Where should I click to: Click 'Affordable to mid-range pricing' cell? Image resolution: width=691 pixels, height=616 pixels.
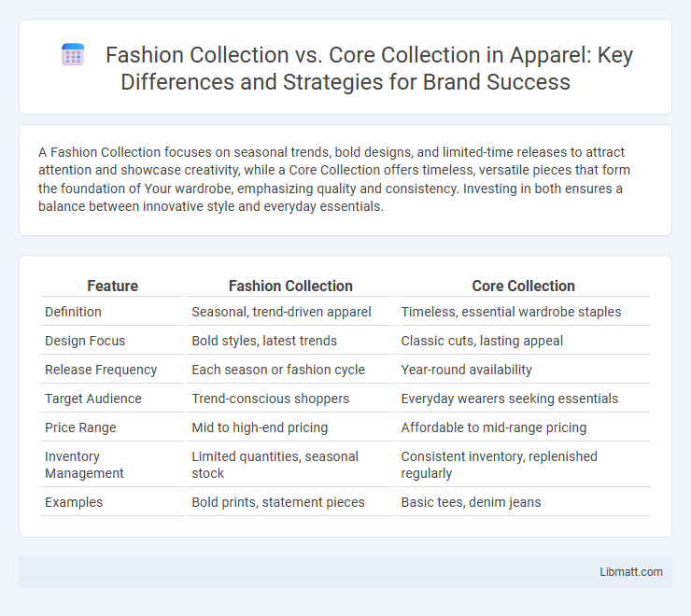(x=494, y=427)
